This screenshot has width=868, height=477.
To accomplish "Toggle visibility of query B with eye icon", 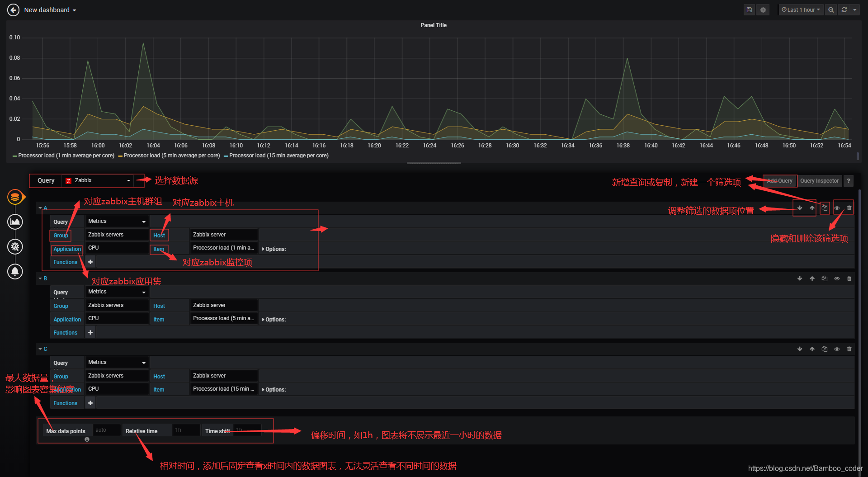I will [837, 279].
